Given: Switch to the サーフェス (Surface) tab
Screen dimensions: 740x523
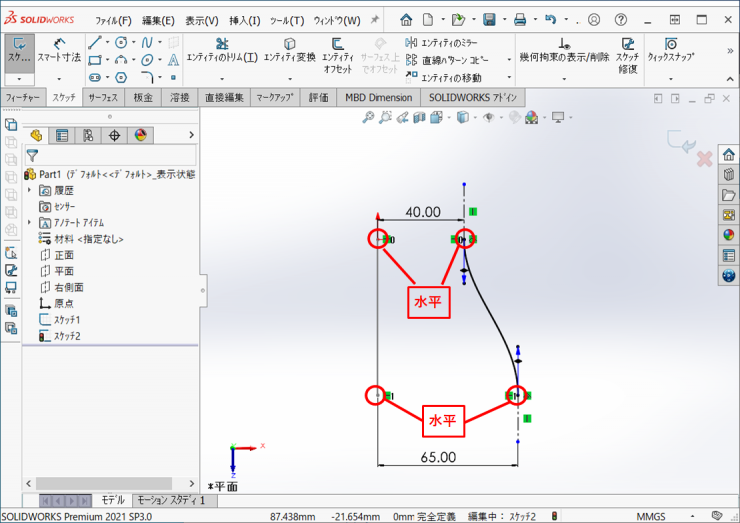Looking at the screenshot, I should pyautogui.click(x=103, y=97).
